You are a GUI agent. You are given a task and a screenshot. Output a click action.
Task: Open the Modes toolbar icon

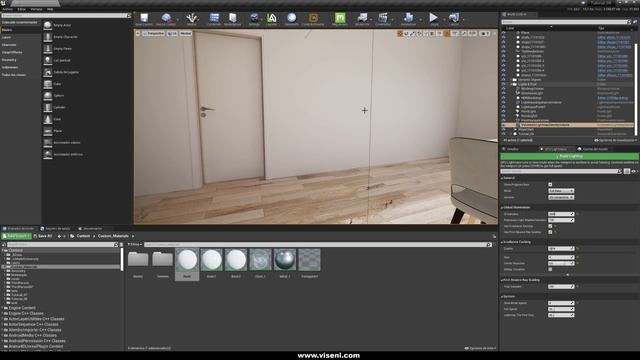[x=191, y=18]
